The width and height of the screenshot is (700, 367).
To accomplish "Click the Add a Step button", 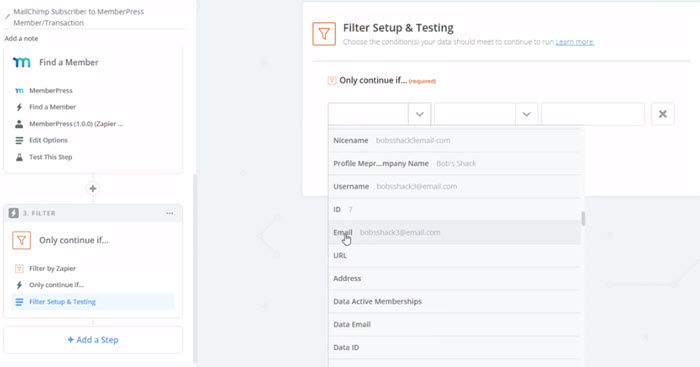I will point(93,340).
